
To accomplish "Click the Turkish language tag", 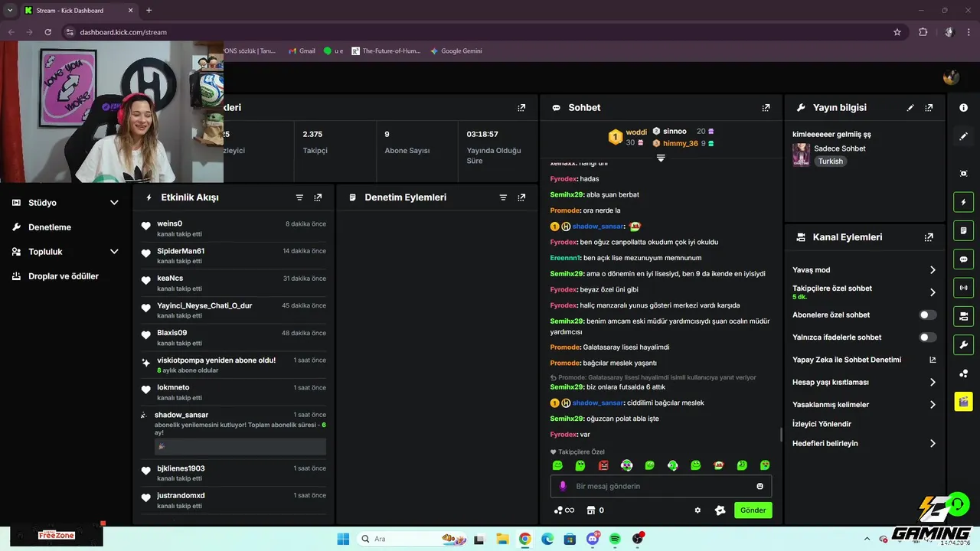I will click(x=830, y=161).
